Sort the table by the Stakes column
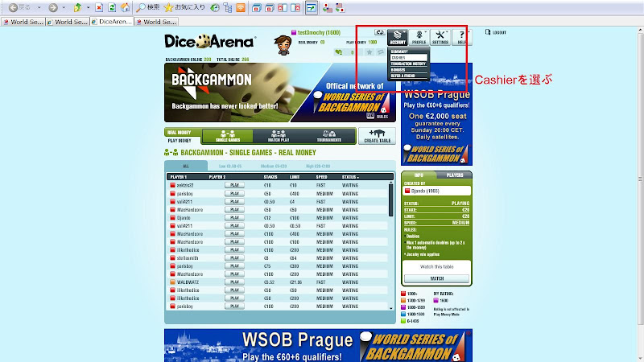The width and height of the screenshot is (644, 362). 270,177
